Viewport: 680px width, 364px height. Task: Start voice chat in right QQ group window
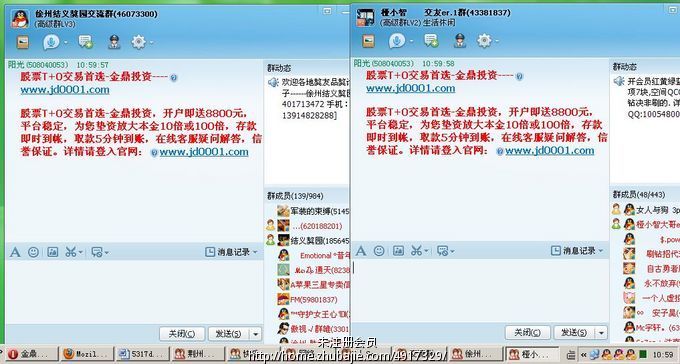coord(396,41)
